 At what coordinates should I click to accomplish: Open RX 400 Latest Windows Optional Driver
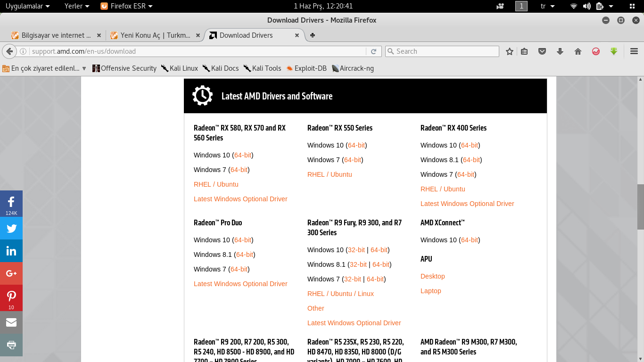[x=467, y=204]
